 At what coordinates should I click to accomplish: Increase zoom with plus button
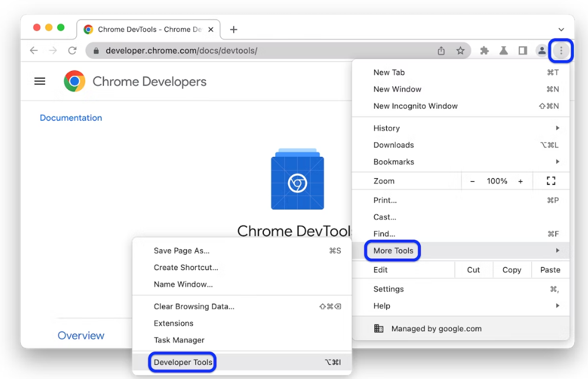click(x=521, y=181)
